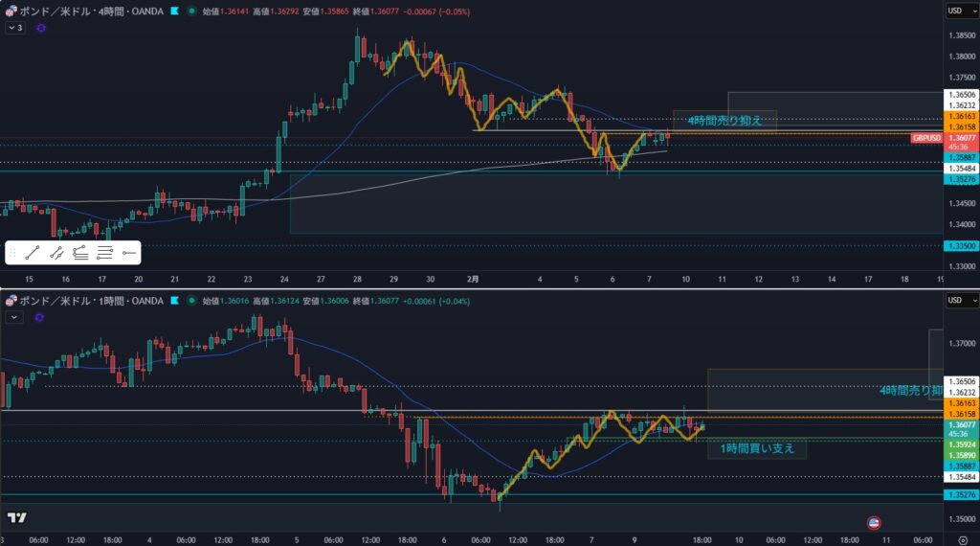Select the Fibonacci retracement drawing tool
Image resolution: width=980 pixels, height=546 pixels.
[x=105, y=253]
